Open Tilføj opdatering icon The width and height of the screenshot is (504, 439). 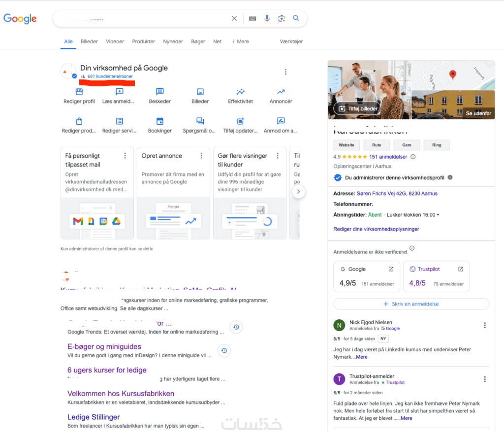click(x=240, y=121)
